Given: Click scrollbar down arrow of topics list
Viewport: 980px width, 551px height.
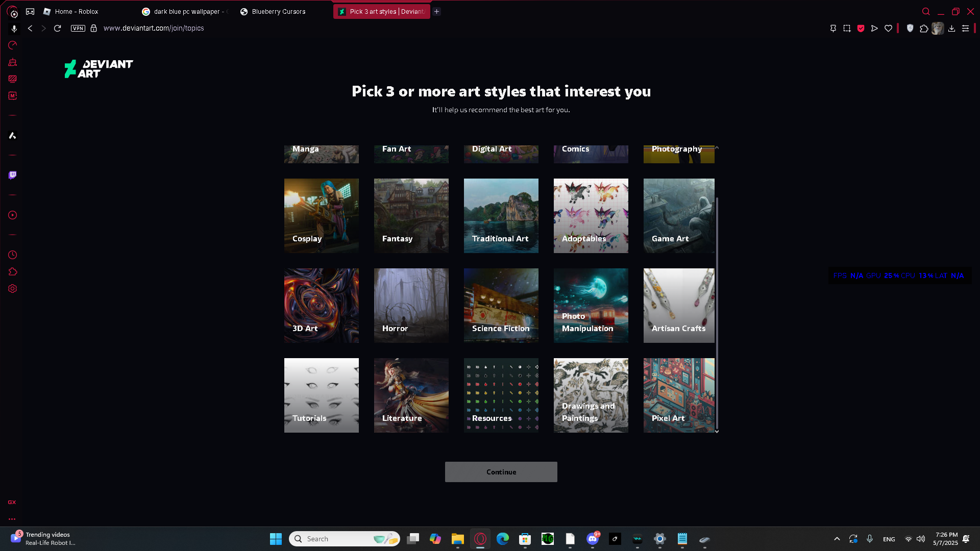Looking at the screenshot, I should (717, 432).
